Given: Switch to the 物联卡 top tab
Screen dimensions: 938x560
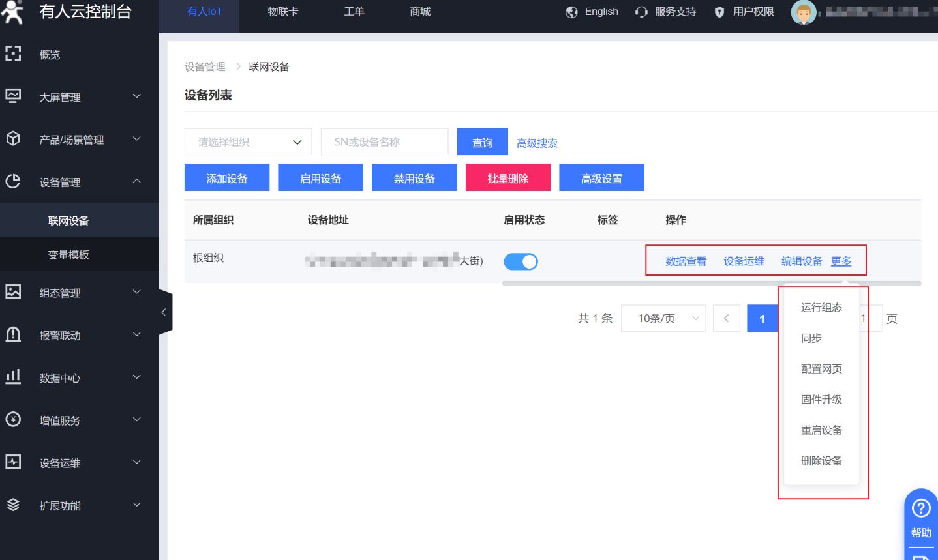Looking at the screenshot, I should coord(283,12).
